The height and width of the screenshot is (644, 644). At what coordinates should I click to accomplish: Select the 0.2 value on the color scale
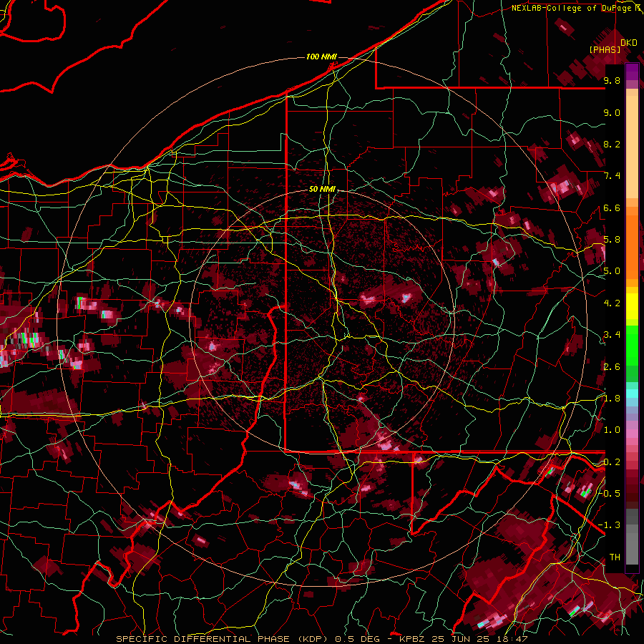click(x=612, y=462)
